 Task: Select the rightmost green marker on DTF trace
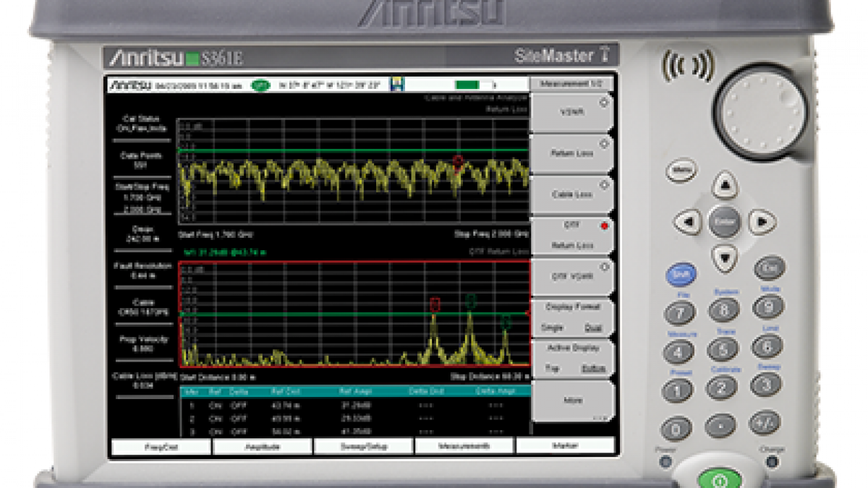[506, 322]
